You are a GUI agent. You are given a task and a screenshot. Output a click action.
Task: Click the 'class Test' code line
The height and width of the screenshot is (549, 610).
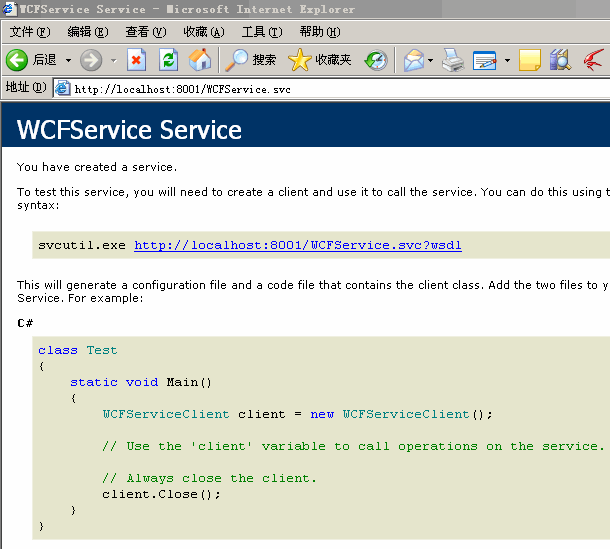pos(78,350)
